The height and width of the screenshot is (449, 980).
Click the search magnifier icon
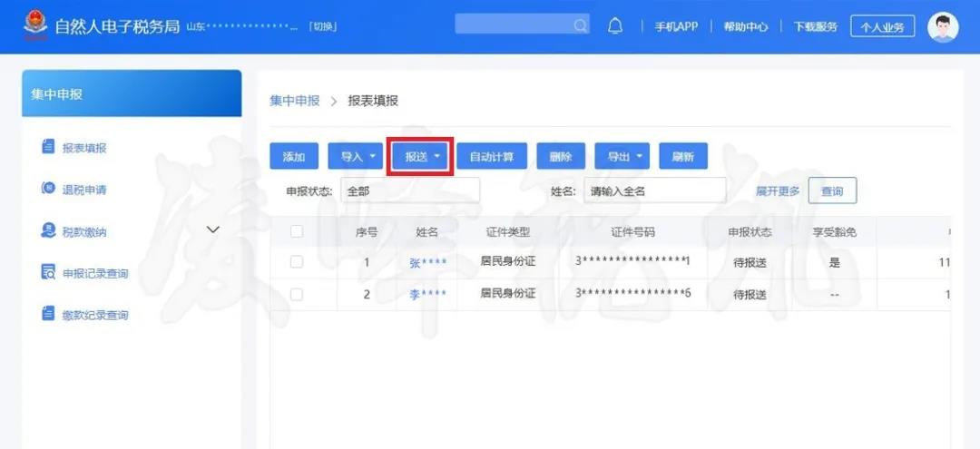tap(580, 25)
